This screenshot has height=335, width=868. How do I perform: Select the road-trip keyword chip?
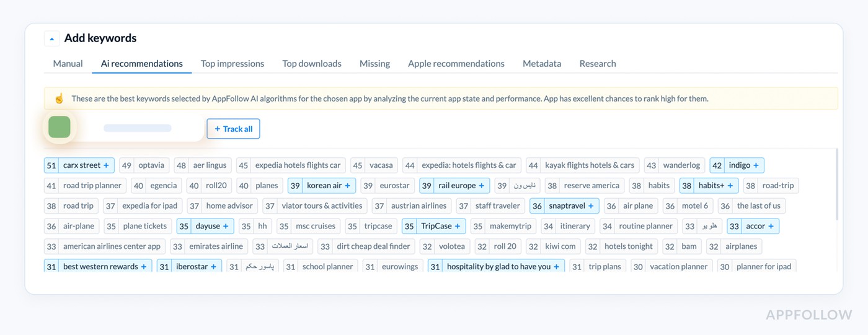(771, 186)
